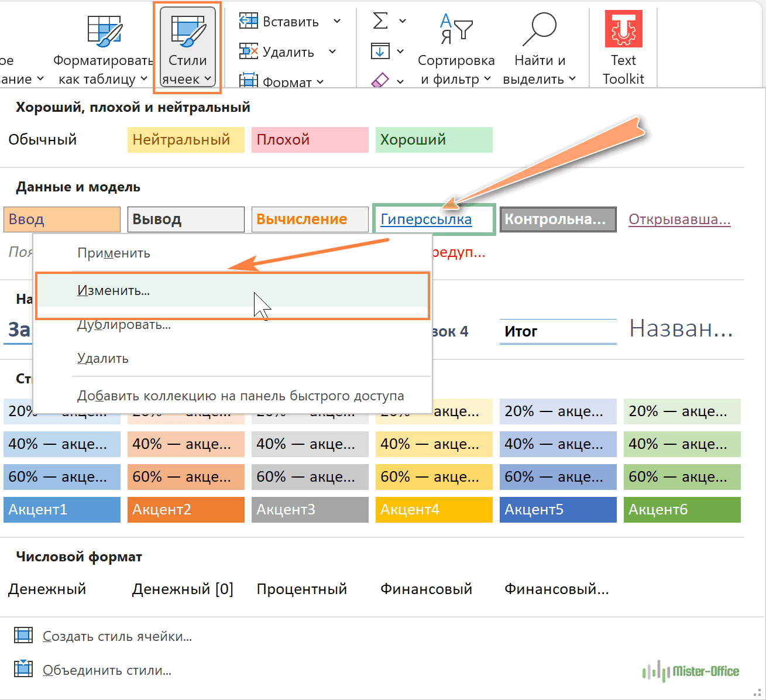
Task: Apply the Процентный number format style
Action: coord(301,589)
